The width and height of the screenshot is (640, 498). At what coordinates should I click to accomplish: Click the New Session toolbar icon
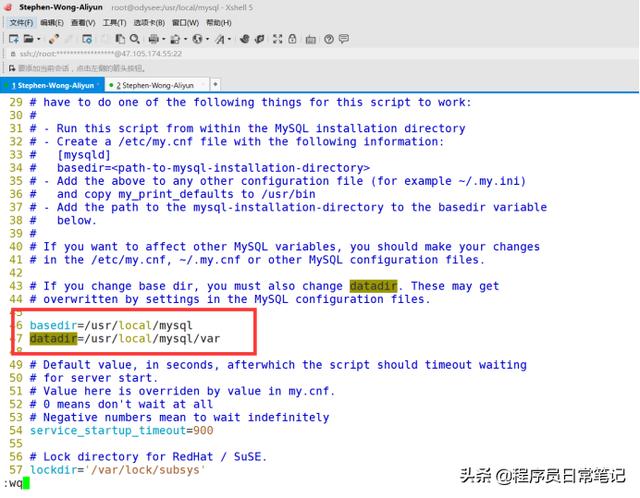click(13, 39)
